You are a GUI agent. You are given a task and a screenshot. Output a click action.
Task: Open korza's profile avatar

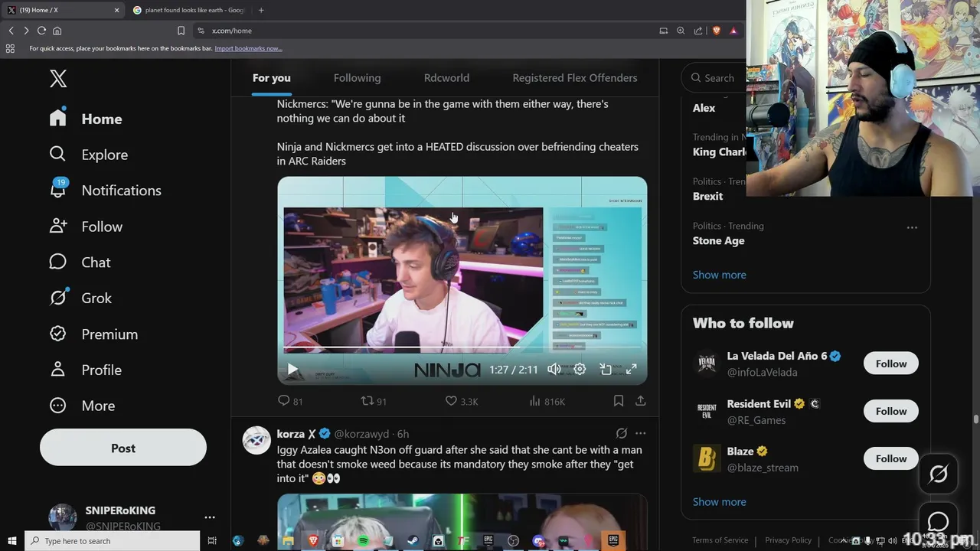(x=256, y=440)
